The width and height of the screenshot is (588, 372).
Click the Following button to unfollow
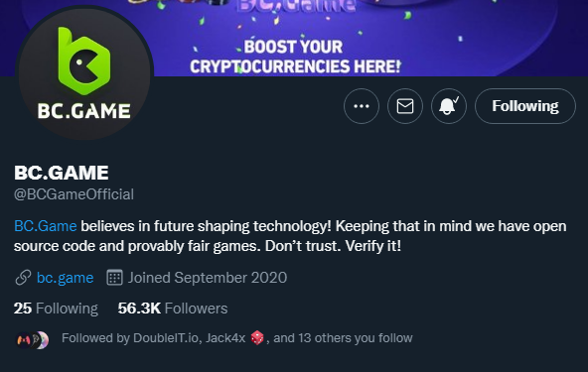pos(525,106)
